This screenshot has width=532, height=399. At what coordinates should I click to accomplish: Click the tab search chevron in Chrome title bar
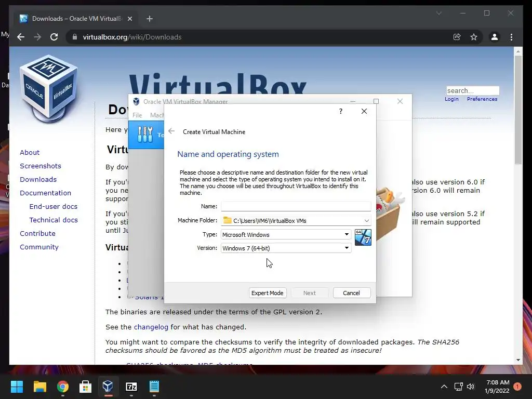(x=438, y=13)
